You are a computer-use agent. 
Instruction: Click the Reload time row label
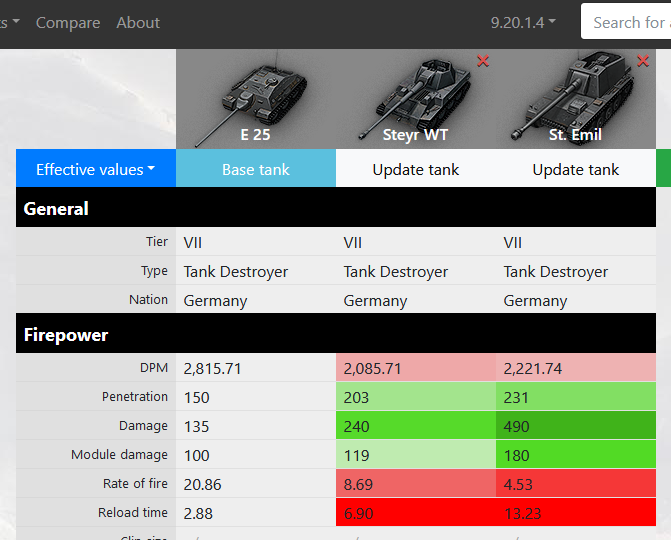pos(133,512)
